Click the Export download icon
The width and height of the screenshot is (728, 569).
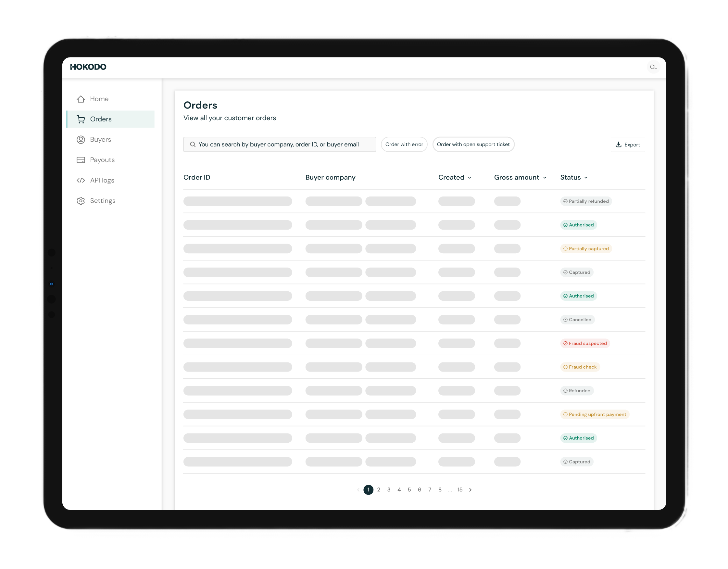(618, 144)
